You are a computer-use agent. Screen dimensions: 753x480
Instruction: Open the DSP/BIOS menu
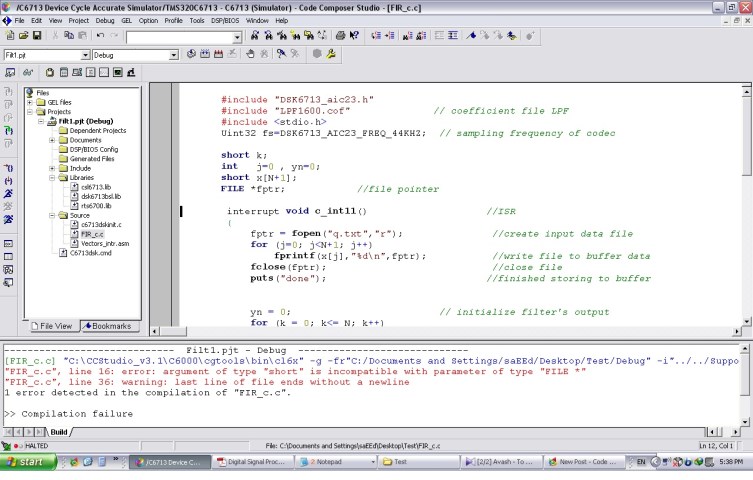[225, 21]
